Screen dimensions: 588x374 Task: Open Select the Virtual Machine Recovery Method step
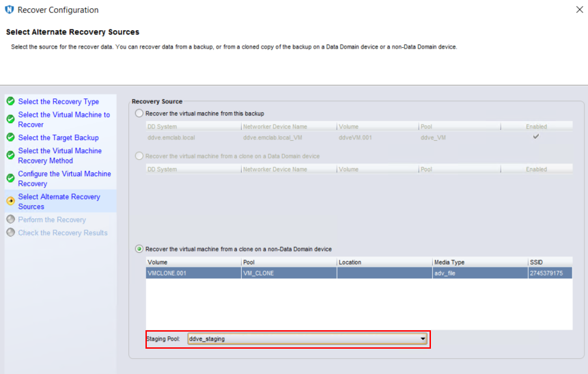pos(59,156)
